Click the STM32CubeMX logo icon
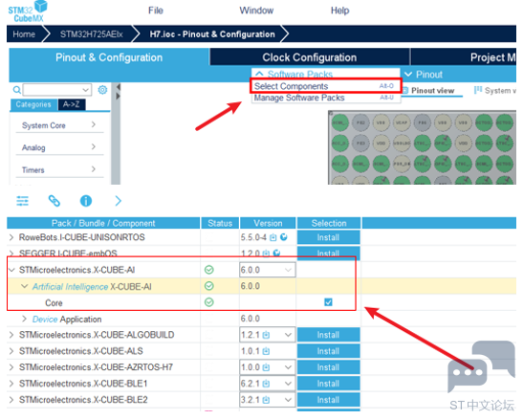The width and height of the screenshot is (523, 420). (x=28, y=11)
